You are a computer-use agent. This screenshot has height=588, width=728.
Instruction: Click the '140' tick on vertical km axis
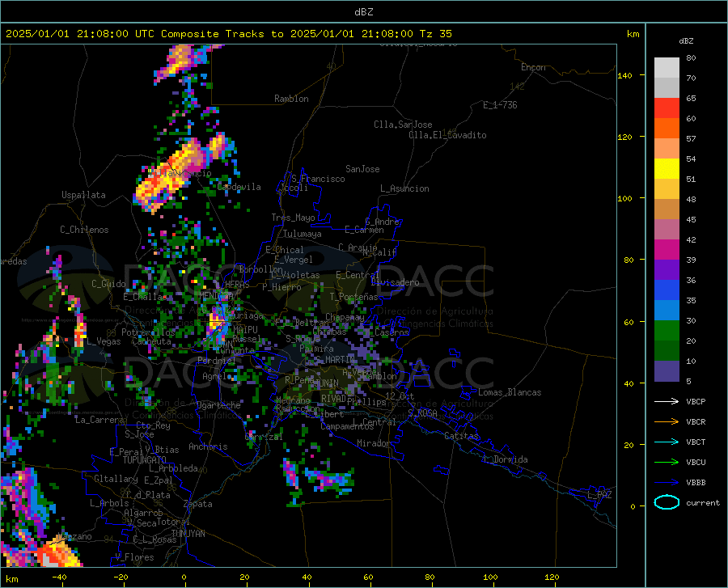click(625, 75)
